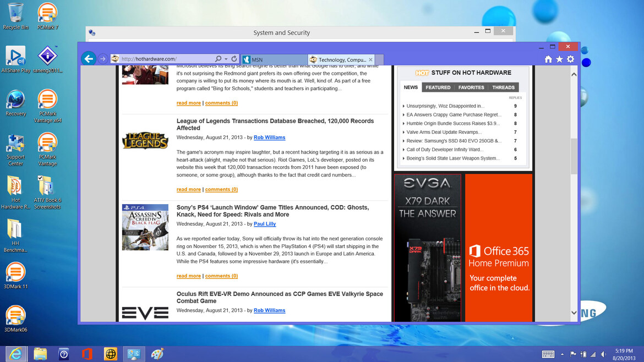The image size is (644, 362).
Task: Open 'Boeing's Solid State Laser Weapon System' item
Action: (453, 158)
